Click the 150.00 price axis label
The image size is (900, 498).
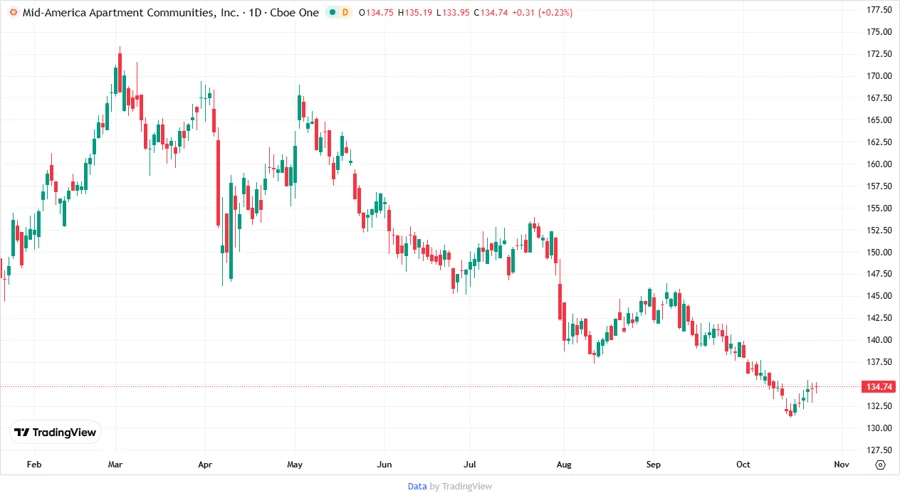[879, 252]
